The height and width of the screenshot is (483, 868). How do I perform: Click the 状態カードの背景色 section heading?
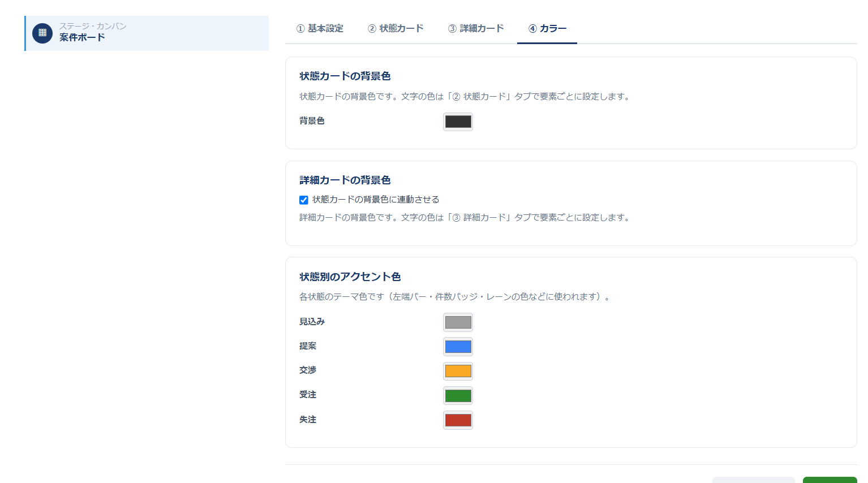coord(345,76)
